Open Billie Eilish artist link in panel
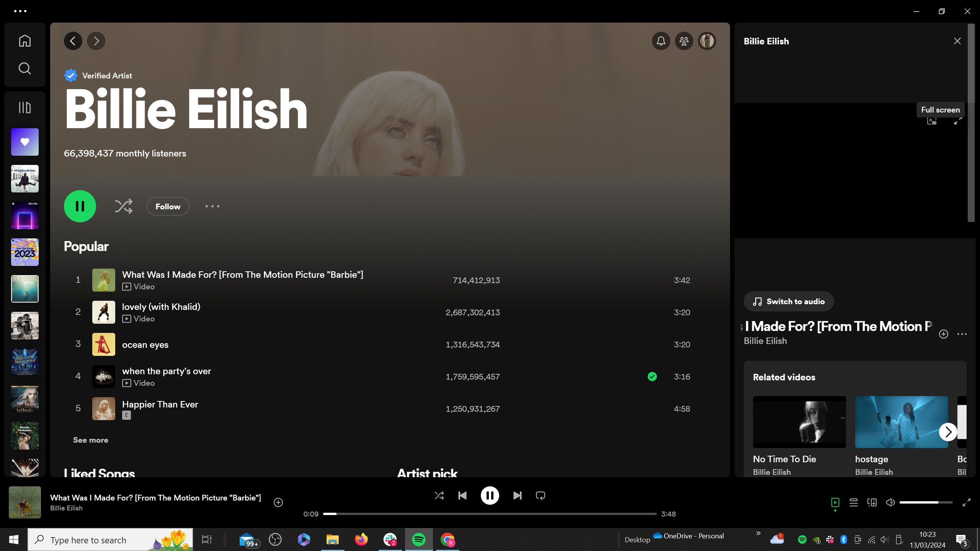 point(765,341)
